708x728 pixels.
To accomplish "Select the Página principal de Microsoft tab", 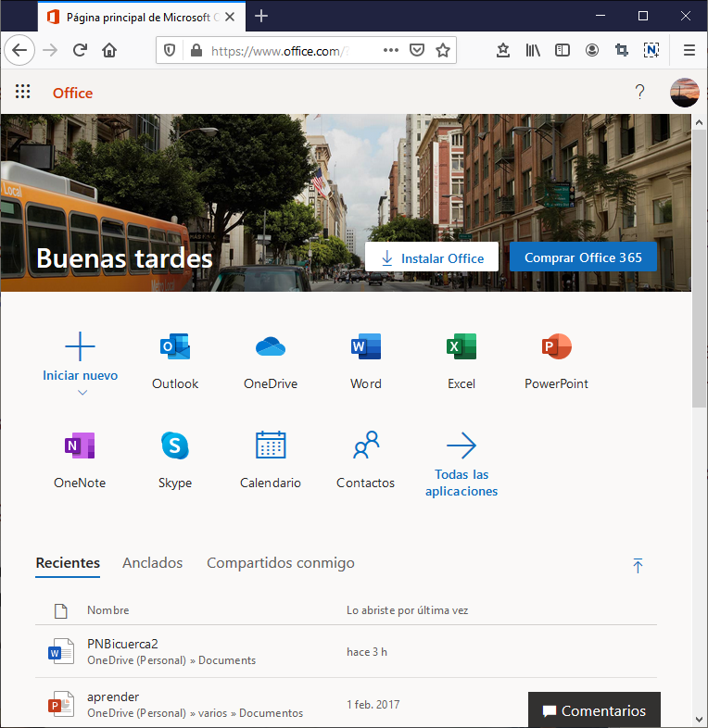I will point(142,18).
